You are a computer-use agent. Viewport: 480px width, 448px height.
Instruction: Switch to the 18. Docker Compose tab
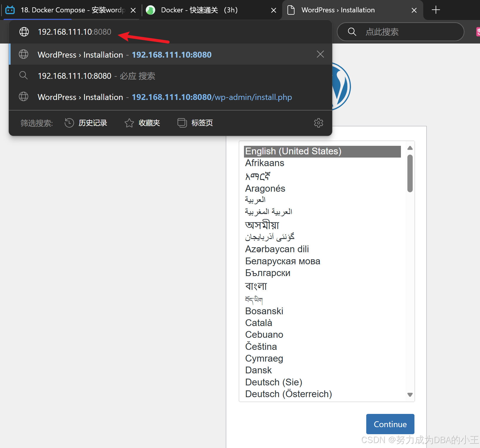coord(71,10)
